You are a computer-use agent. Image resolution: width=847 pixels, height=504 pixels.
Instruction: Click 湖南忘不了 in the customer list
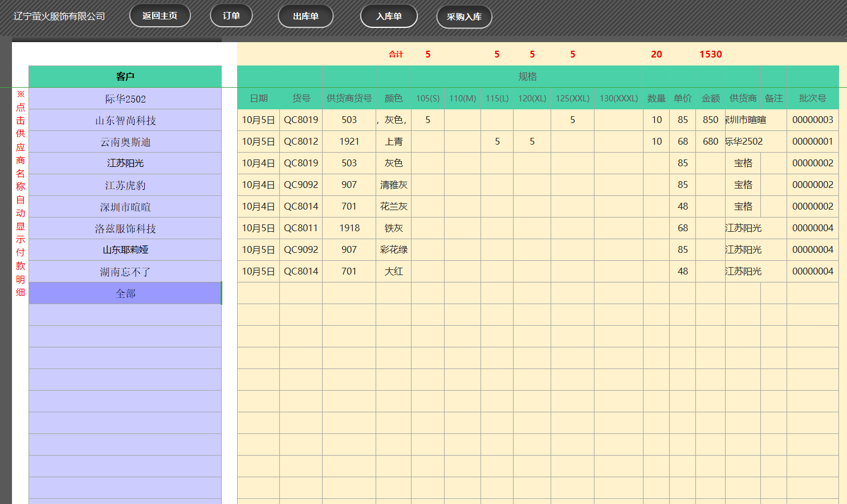pos(125,272)
